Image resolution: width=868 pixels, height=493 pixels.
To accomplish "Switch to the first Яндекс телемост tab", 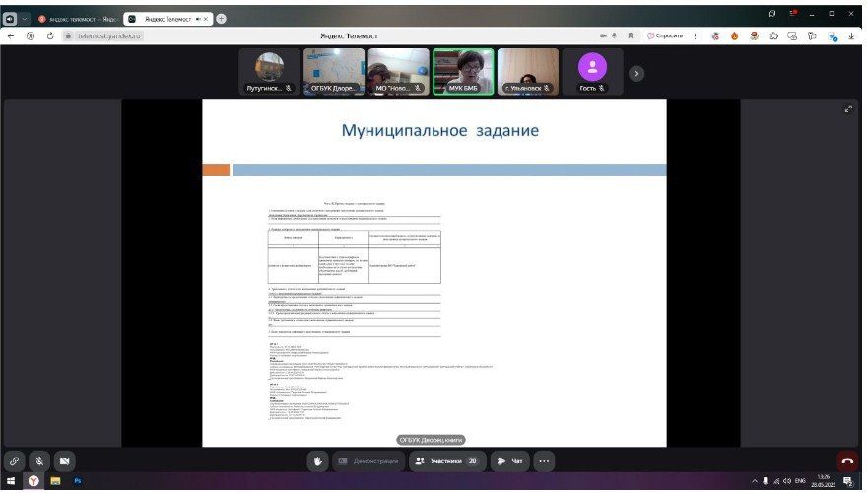I will [77, 19].
